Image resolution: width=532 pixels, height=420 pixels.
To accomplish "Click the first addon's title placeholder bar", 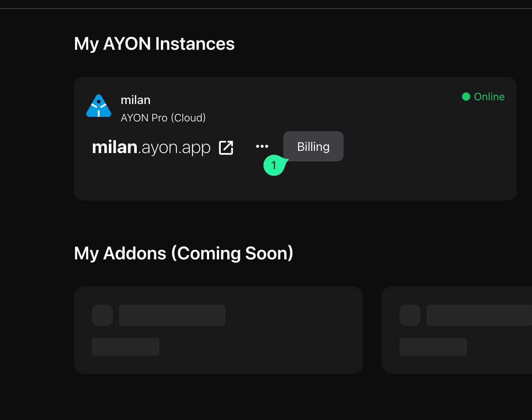I will [172, 315].
